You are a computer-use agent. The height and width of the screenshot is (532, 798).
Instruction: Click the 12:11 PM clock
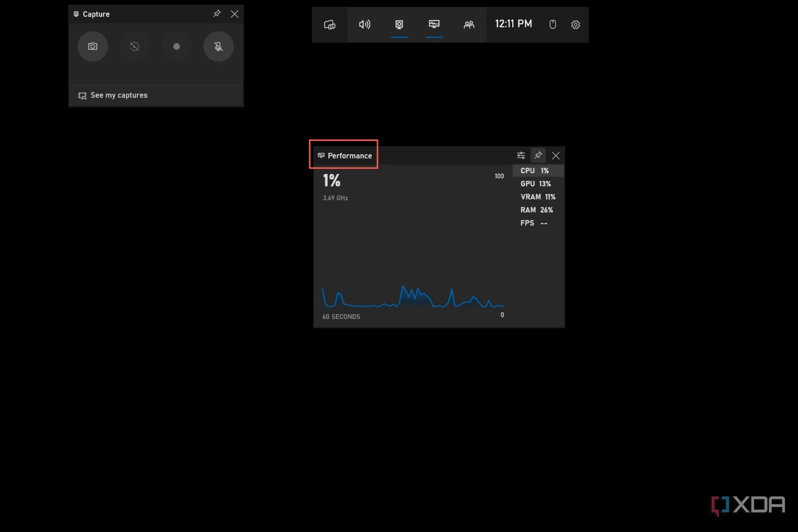click(513, 24)
